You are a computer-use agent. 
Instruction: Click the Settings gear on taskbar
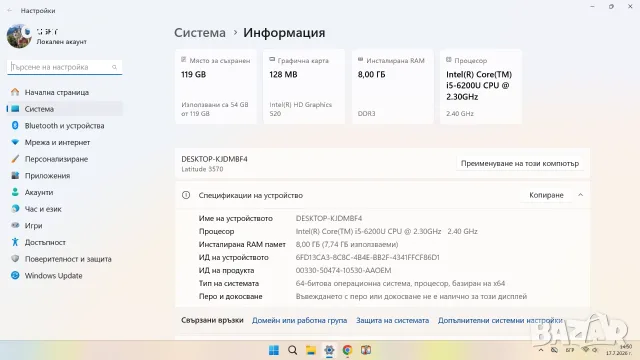coord(329,350)
